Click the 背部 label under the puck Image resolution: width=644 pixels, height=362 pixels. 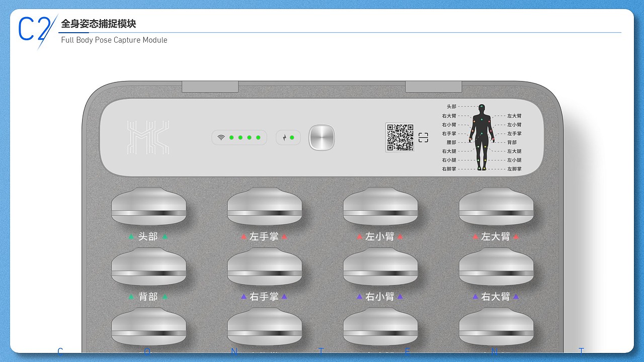[148, 297]
